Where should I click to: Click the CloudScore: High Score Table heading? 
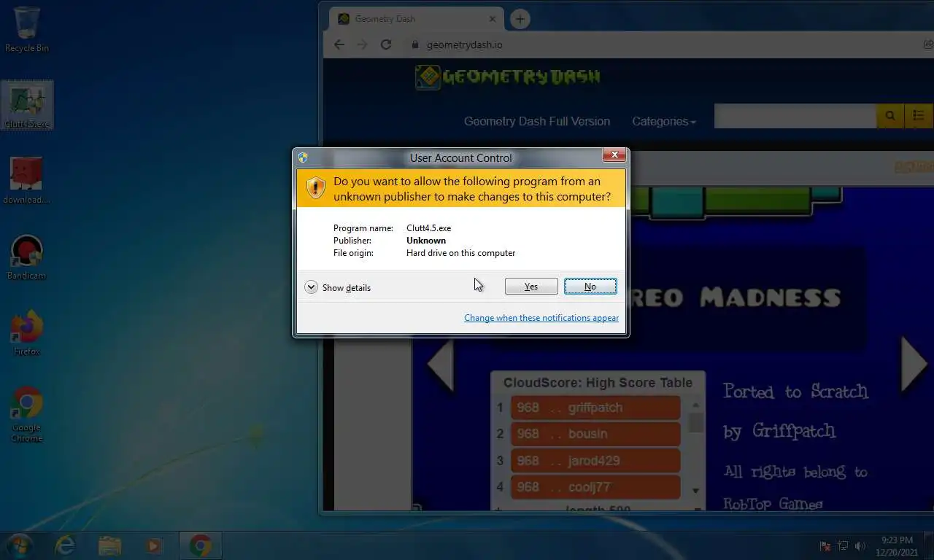(598, 383)
